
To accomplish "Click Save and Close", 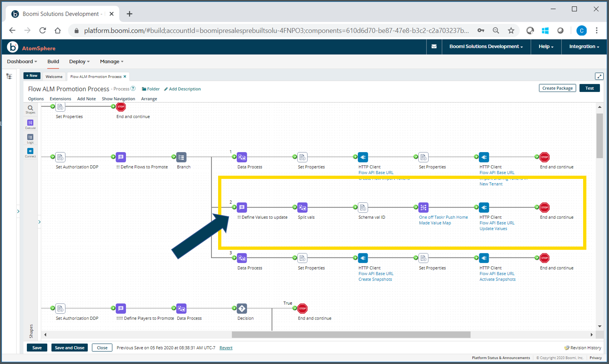I will (x=70, y=347).
